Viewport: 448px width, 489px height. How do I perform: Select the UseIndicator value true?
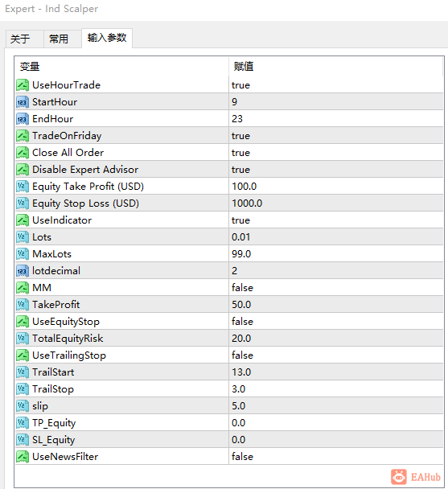coord(240,220)
